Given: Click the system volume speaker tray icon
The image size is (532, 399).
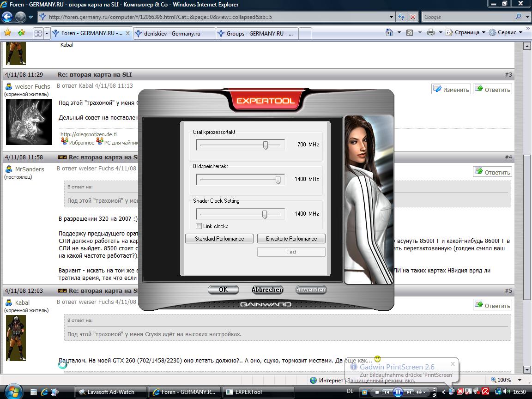Looking at the screenshot, I should click(x=507, y=392).
